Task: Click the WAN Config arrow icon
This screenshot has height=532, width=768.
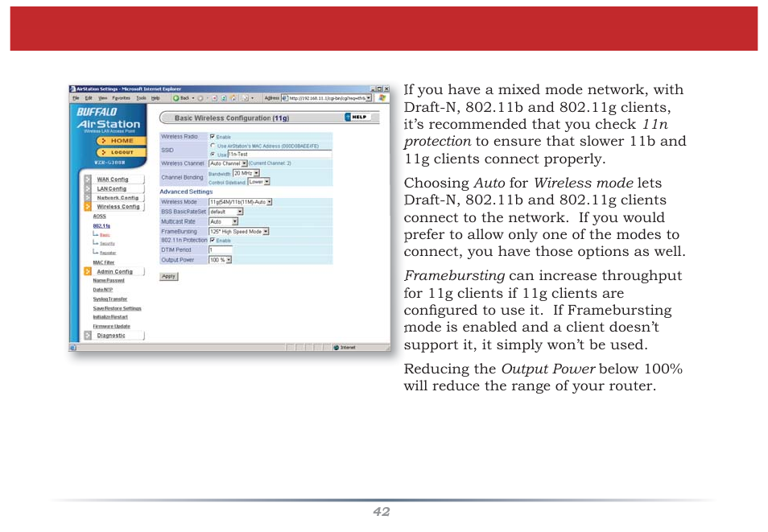Action: (x=88, y=179)
